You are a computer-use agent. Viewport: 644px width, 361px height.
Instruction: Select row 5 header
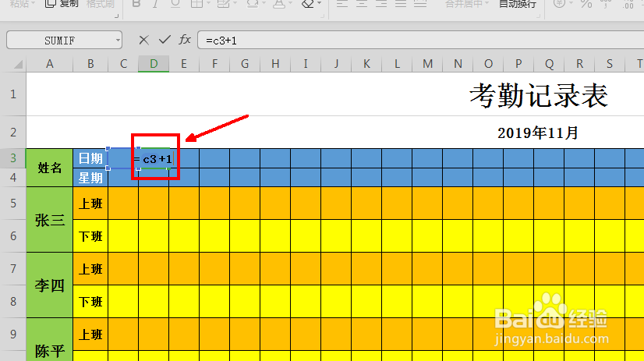13,204
